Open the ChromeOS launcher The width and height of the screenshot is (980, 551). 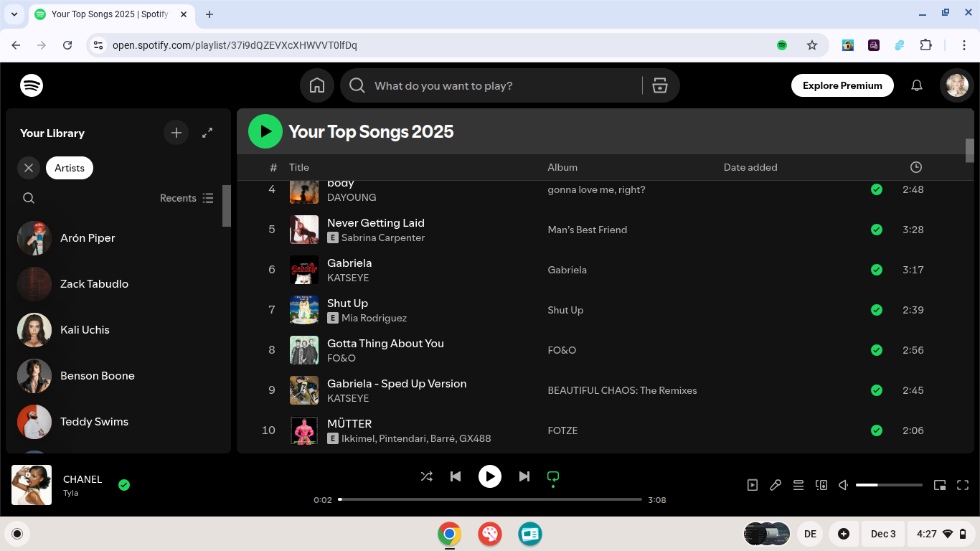click(x=17, y=534)
